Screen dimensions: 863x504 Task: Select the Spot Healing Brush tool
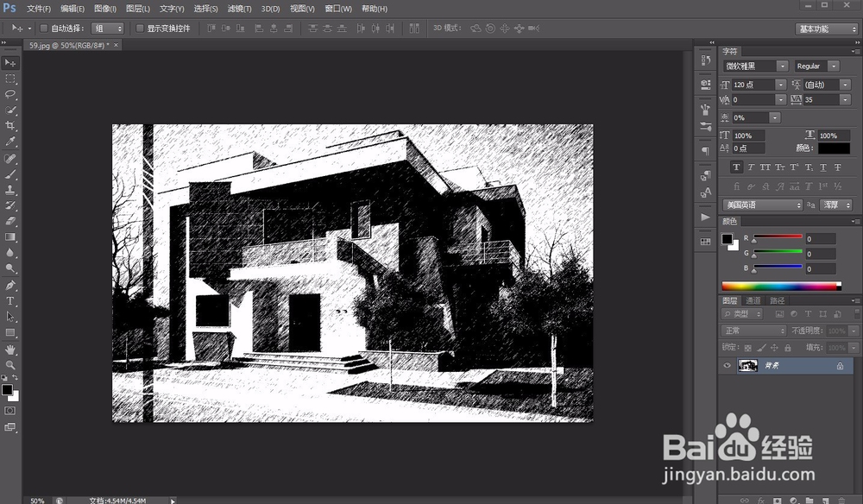coord(9,159)
